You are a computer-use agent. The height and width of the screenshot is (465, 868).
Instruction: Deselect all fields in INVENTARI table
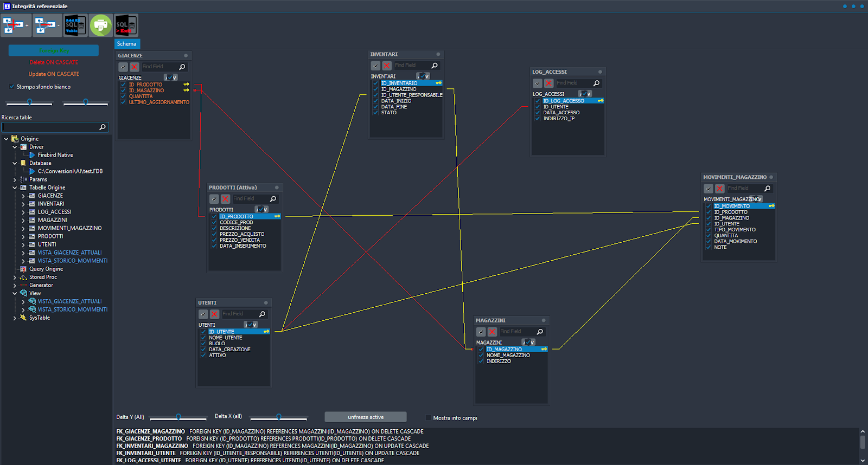[387, 66]
